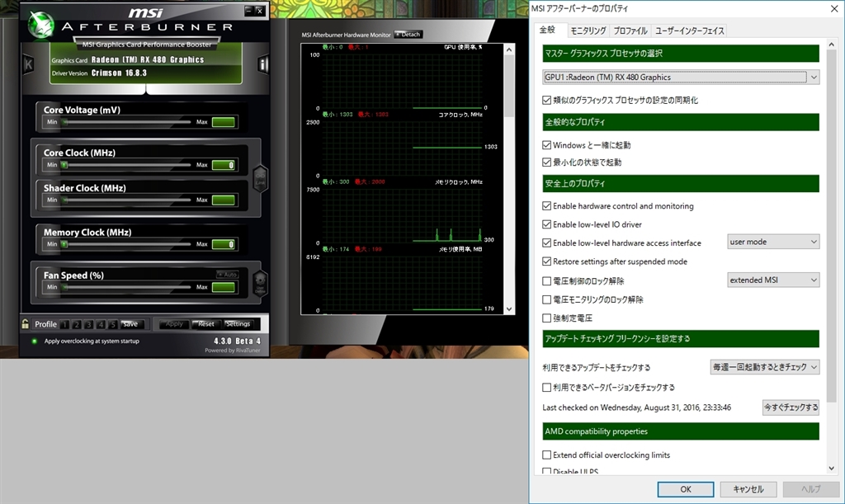
Task: Toggle Enable low-level hardware access interface
Action: [x=546, y=243]
